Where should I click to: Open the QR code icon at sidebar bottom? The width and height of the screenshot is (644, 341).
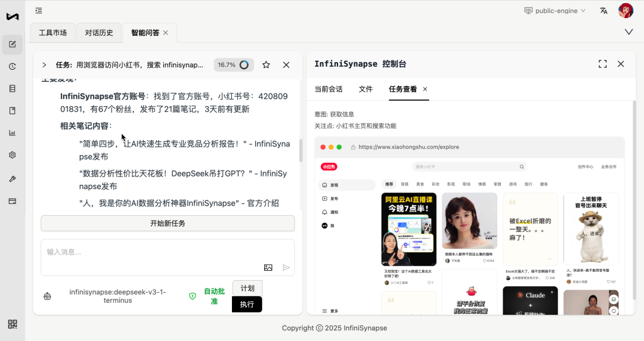pos(13,324)
